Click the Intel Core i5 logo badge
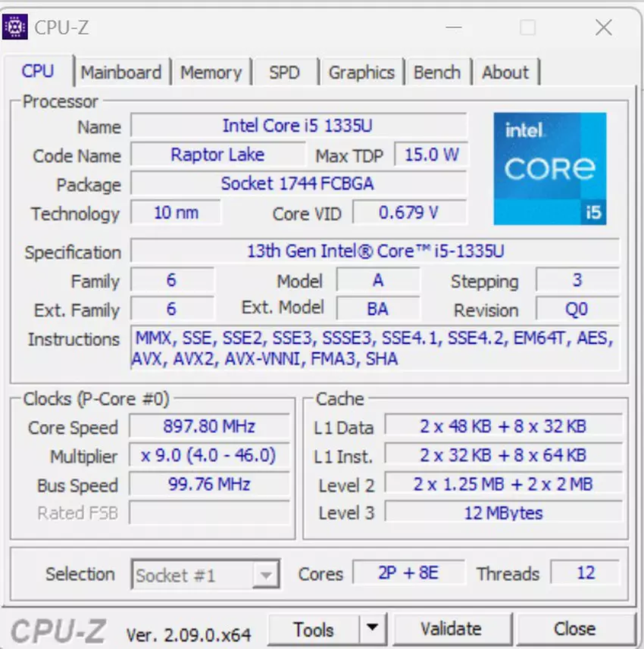Viewport: 644px width, 649px height. [550, 169]
